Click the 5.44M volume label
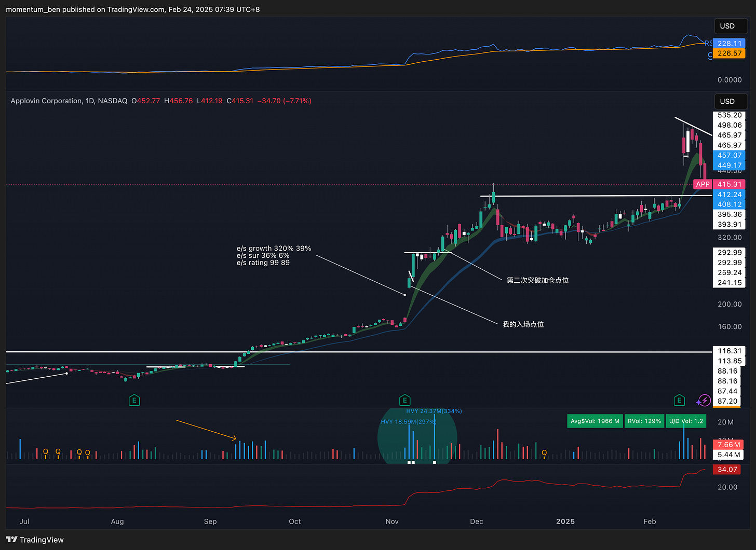The height and width of the screenshot is (550, 756). (729, 455)
